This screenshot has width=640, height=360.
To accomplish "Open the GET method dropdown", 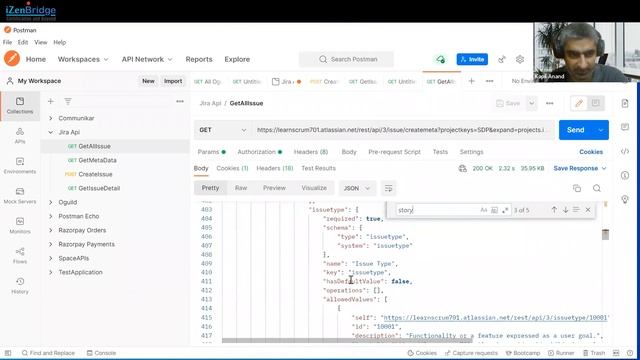I will tap(223, 130).
